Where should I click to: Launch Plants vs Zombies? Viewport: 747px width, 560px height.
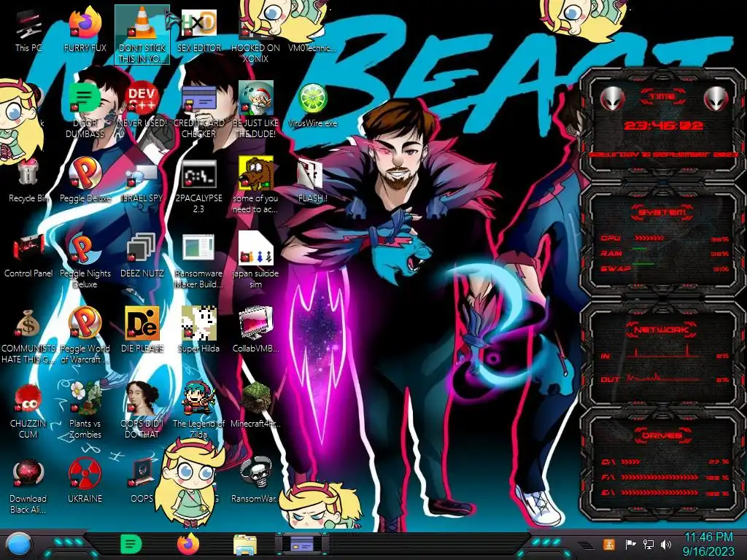point(85,411)
